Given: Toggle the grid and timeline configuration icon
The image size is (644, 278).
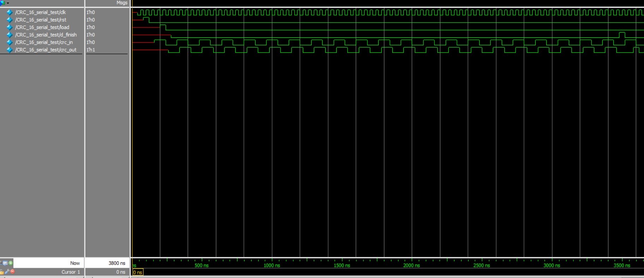Looking at the screenshot, I should pos(5,263).
